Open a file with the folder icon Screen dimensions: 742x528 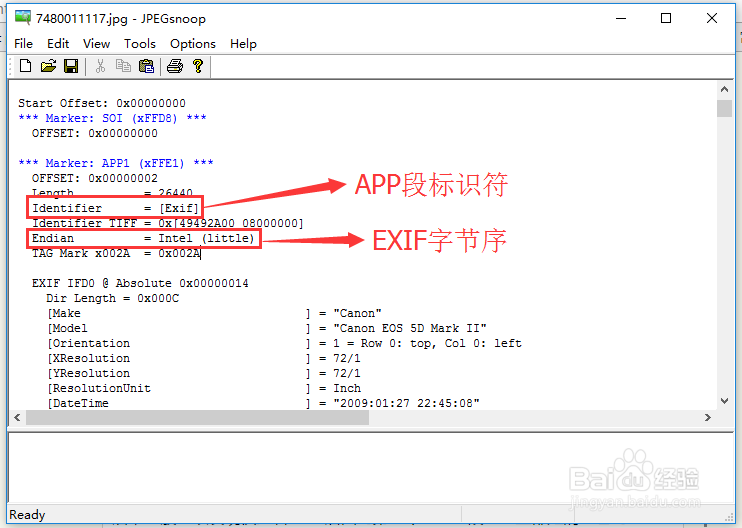(x=48, y=66)
